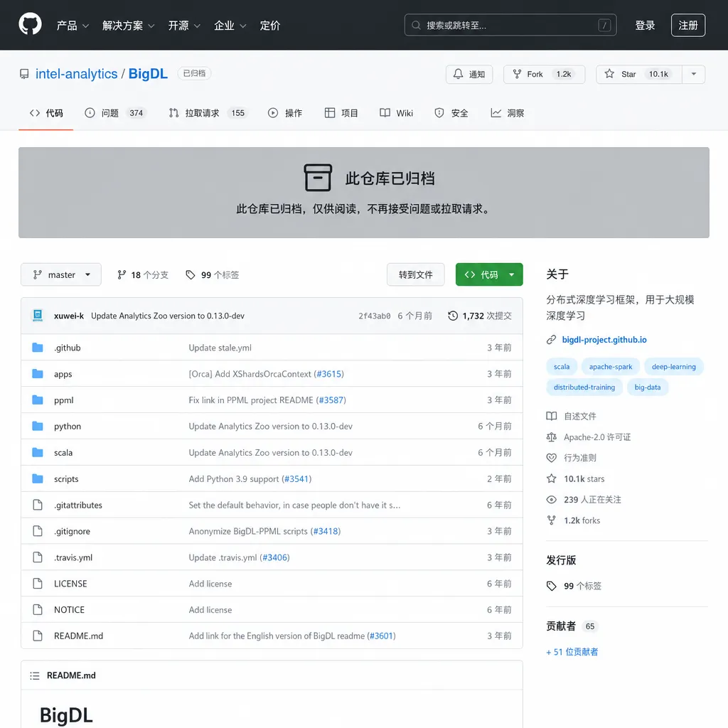The width and height of the screenshot is (728, 728).
Task: Open the green 代码 dropdown button
Action: [489, 275]
